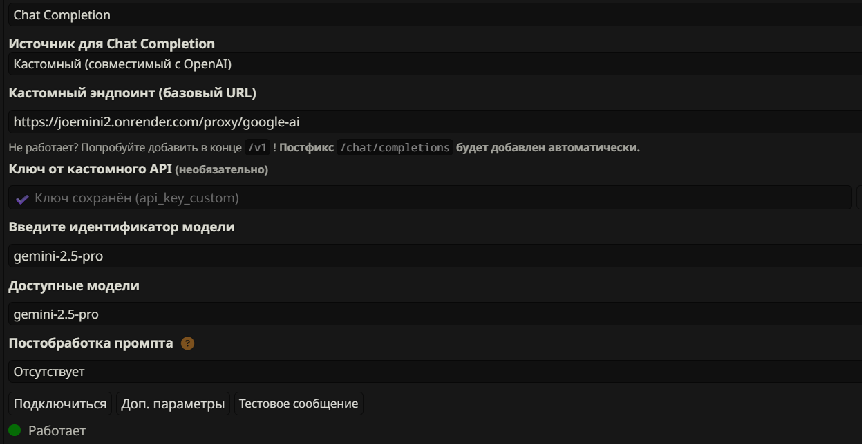Click the 'Работает' status text
Viewport: 868px width, 445px height.
click(57, 431)
